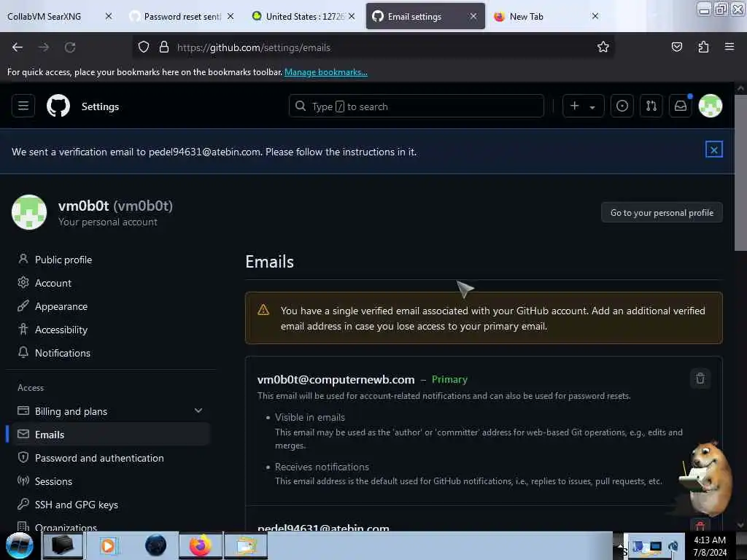747x560 pixels.
Task: Open Billing and plans section
Action: [71, 411]
